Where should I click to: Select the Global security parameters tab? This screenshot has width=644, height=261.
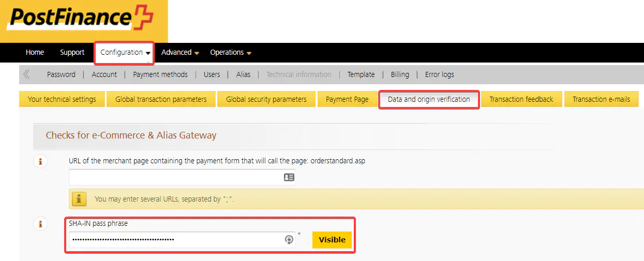(266, 99)
